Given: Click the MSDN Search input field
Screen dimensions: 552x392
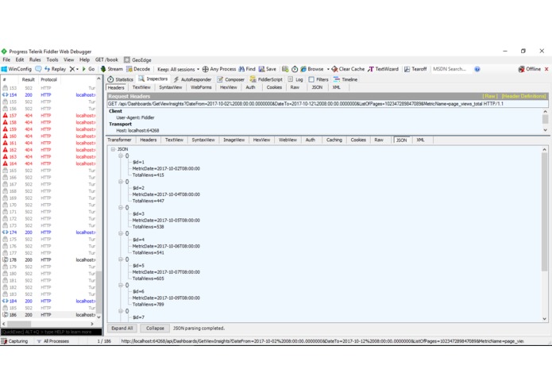Looking at the screenshot, I should [x=450, y=69].
